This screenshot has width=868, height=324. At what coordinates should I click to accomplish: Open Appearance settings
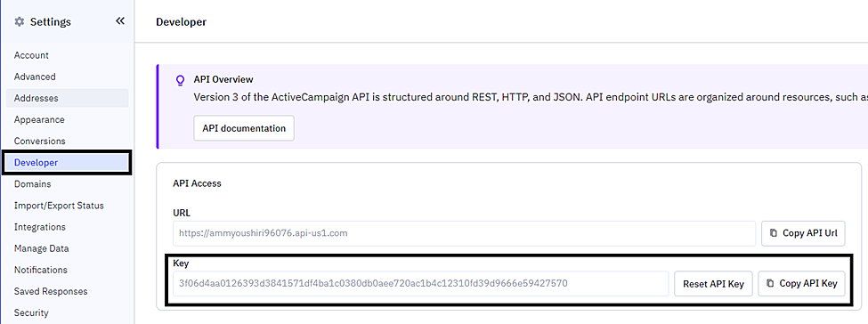pos(39,119)
